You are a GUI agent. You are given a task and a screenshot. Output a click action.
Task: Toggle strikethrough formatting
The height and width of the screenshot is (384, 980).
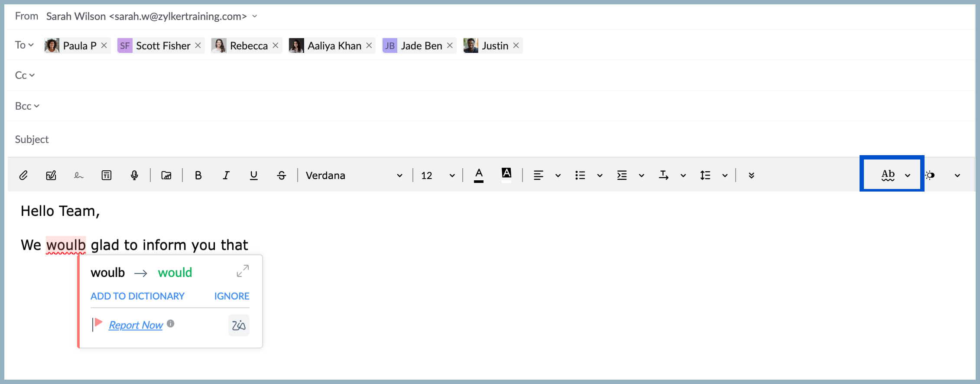click(282, 175)
